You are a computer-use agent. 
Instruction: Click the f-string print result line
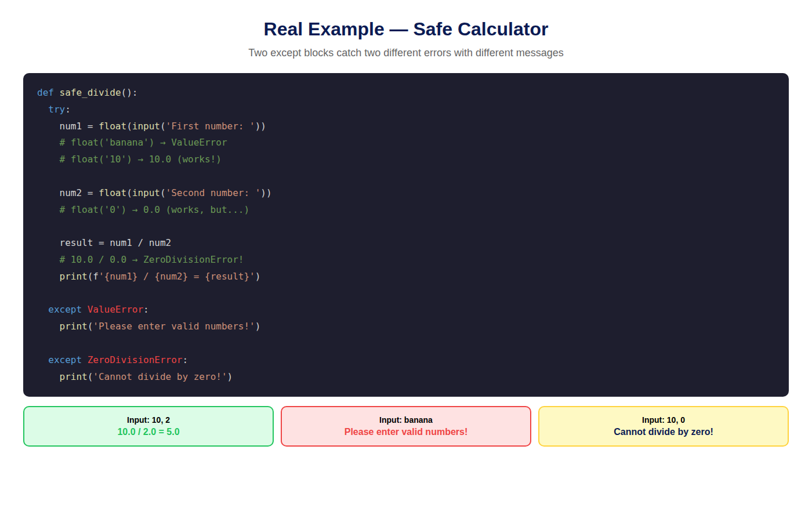coord(160,277)
